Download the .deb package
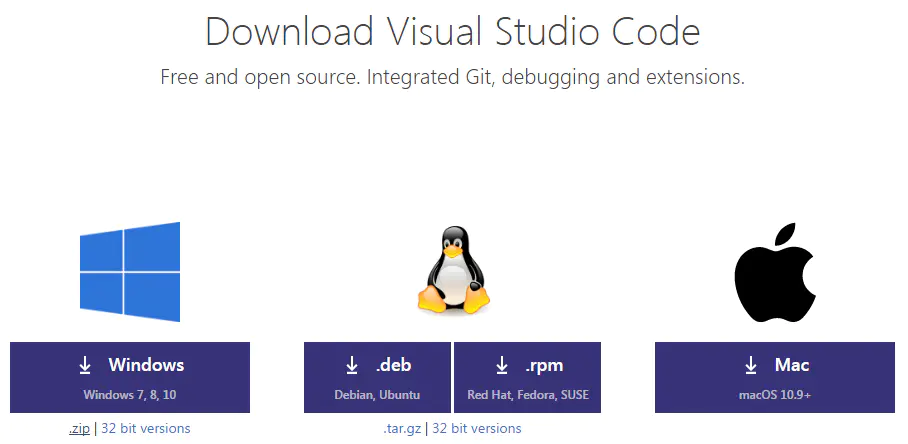Image resolution: width=908 pixels, height=444 pixels. [x=377, y=377]
